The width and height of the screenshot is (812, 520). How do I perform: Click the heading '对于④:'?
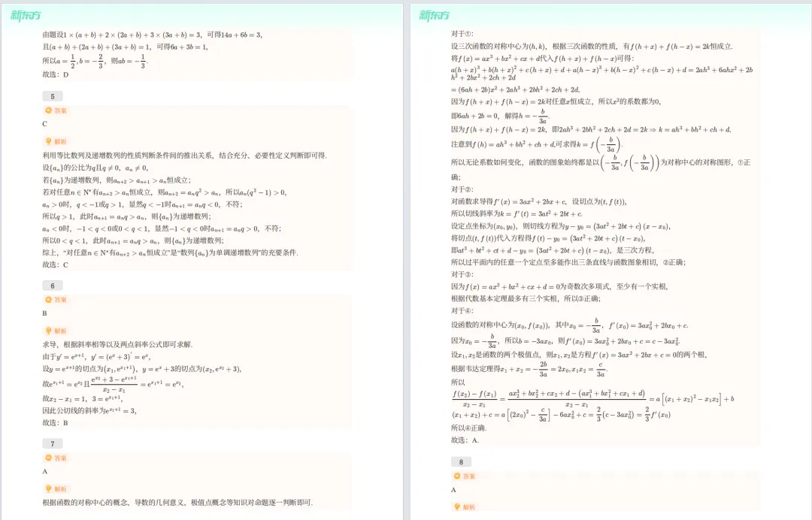462,311
